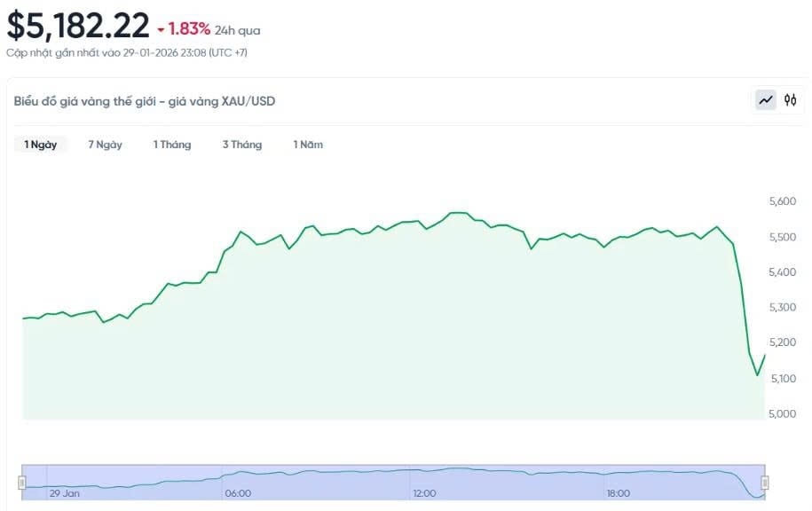The height and width of the screenshot is (511, 812).
Task: Select the 7 Ngày time range
Action: [x=105, y=145]
